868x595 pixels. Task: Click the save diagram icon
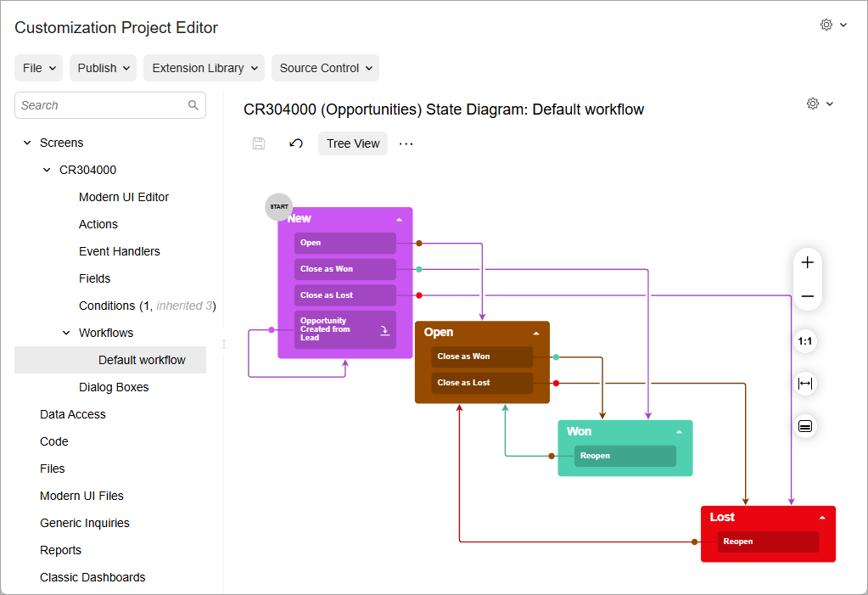click(x=259, y=143)
